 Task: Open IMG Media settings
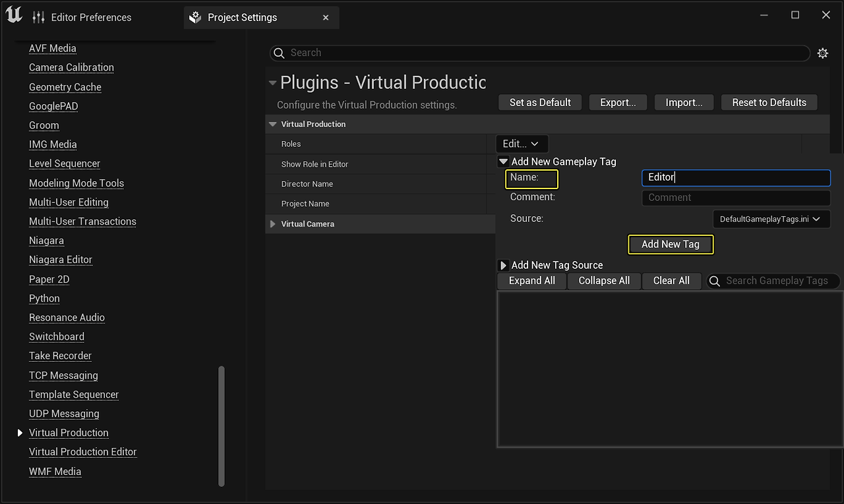tap(53, 144)
